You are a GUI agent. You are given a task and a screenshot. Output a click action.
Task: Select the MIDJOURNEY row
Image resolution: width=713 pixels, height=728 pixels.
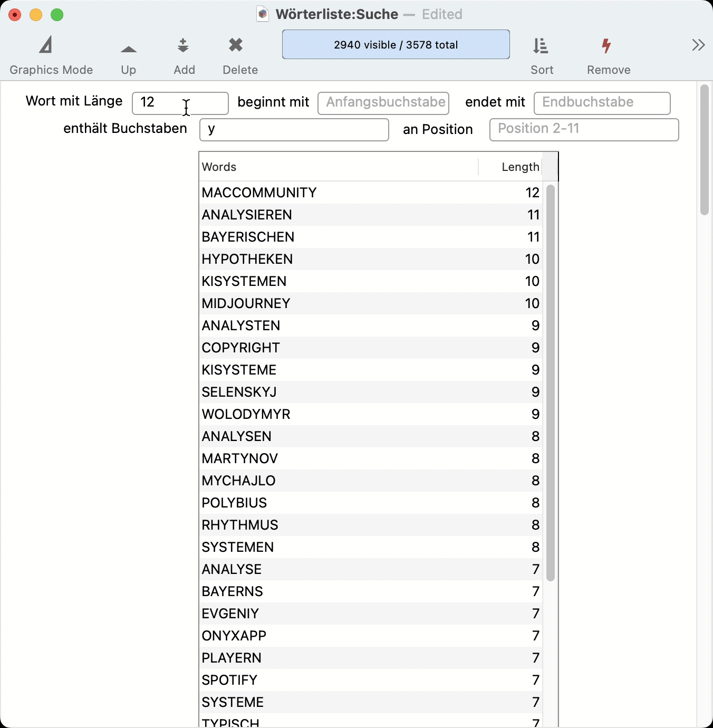click(371, 303)
